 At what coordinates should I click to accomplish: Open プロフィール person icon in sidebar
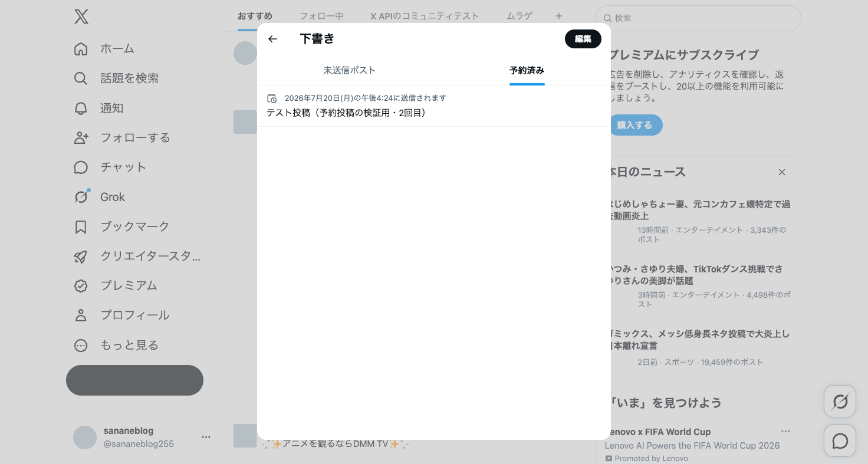tap(81, 315)
